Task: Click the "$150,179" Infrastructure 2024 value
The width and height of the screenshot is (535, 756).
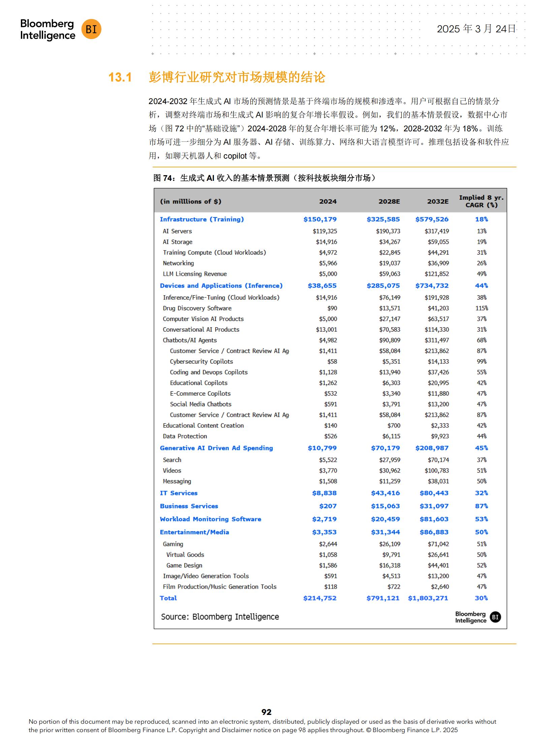Action: coord(320,219)
